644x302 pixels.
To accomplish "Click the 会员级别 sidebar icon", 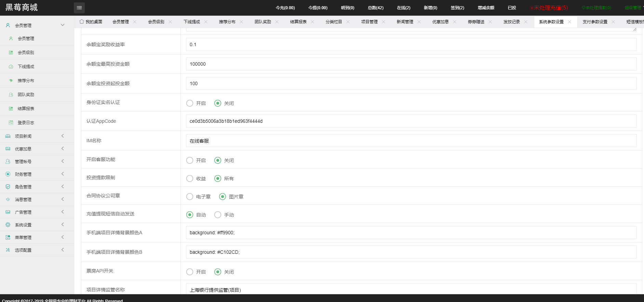I will point(11,53).
